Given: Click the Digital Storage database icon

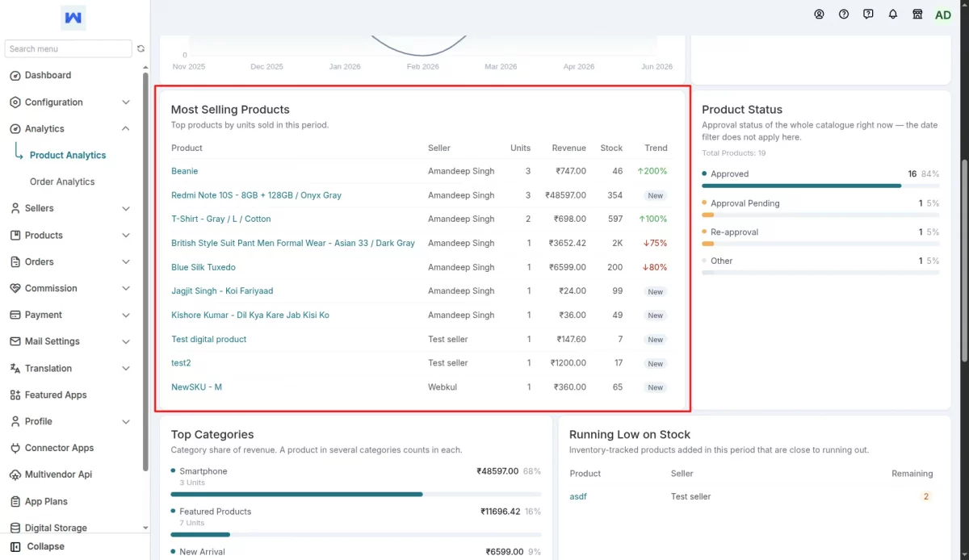Looking at the screenshot, I should click(x=15, y=529).
